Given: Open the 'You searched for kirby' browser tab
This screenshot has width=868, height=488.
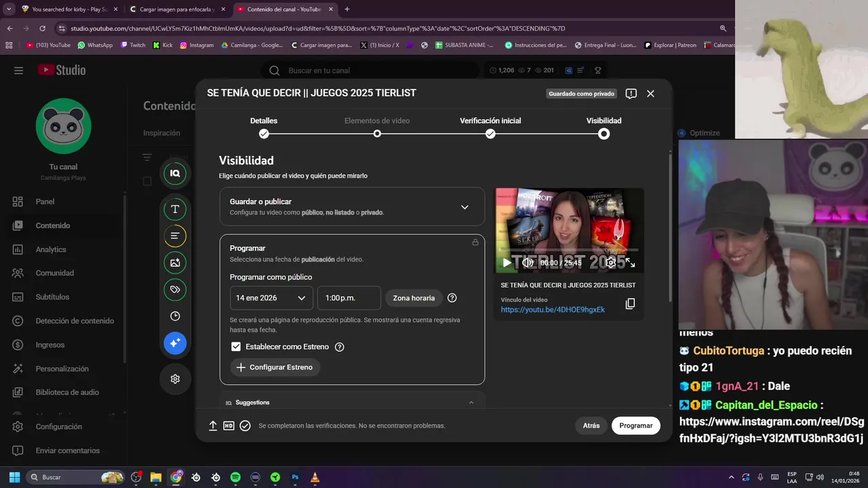Looking at the screenshot, I should pos(69,9).
